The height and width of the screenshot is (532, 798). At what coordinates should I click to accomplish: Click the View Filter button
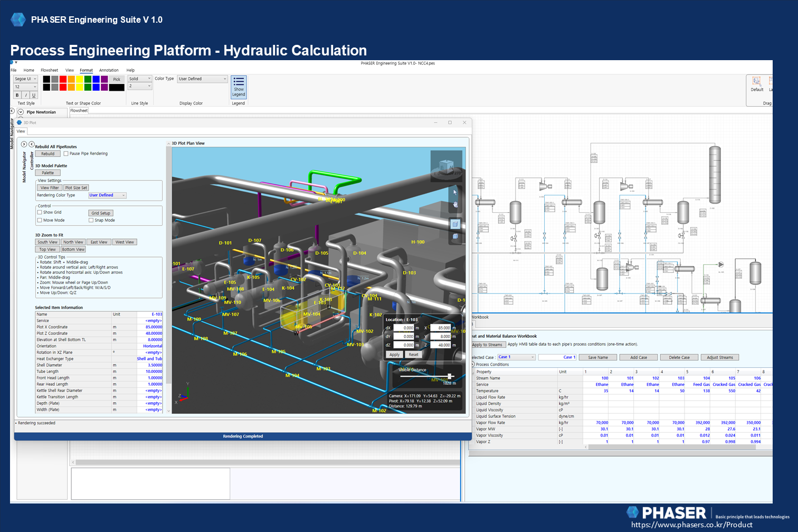50,188
